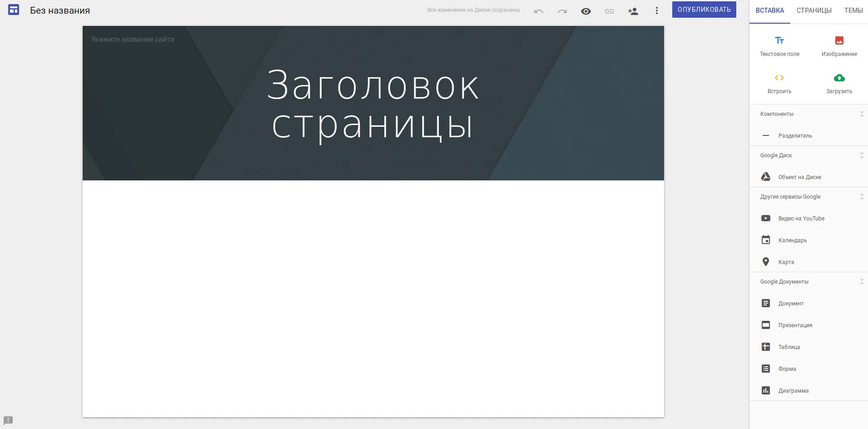This screenshot has width=868, height=429.
Task: Click the ОПУБЛИКОВАТЬ button
Action: click(x=704, y=10)
